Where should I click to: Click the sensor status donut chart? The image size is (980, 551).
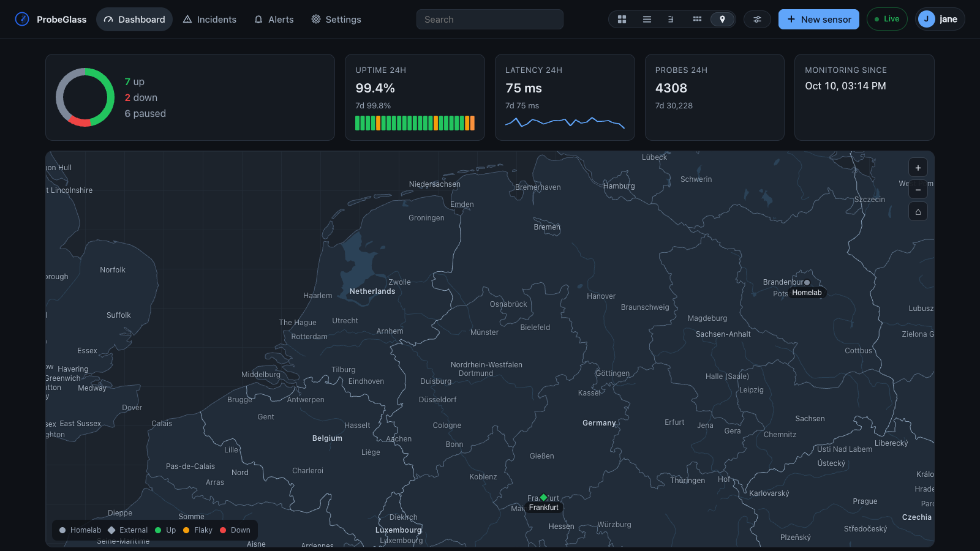[85, 97]
